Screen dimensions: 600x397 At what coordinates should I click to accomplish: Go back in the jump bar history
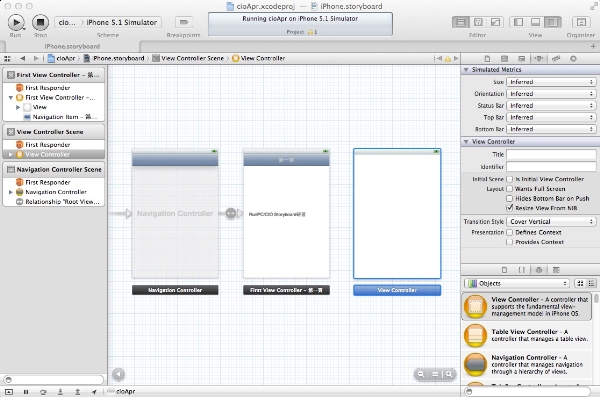23,59
